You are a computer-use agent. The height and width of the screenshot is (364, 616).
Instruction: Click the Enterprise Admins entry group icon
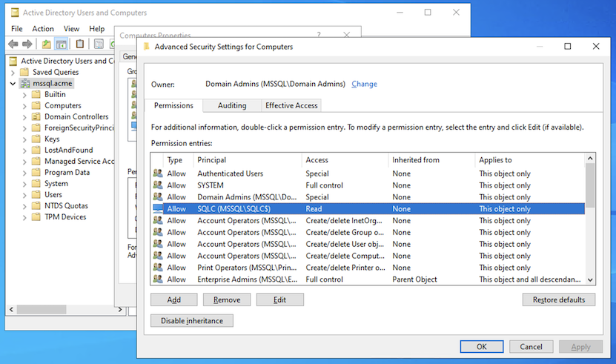158,279
